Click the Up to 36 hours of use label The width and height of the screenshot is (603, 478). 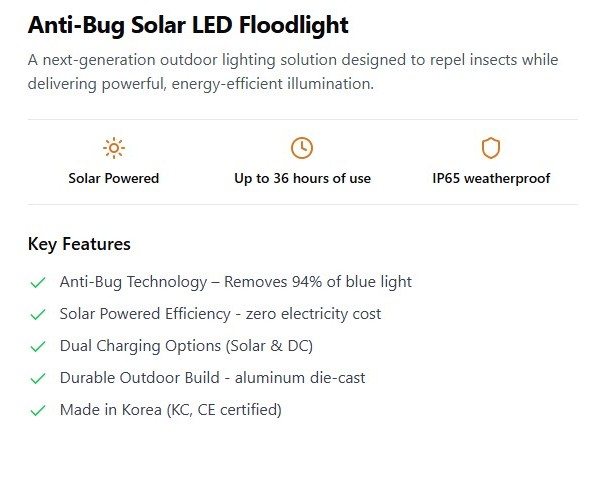tap(302, 178)
